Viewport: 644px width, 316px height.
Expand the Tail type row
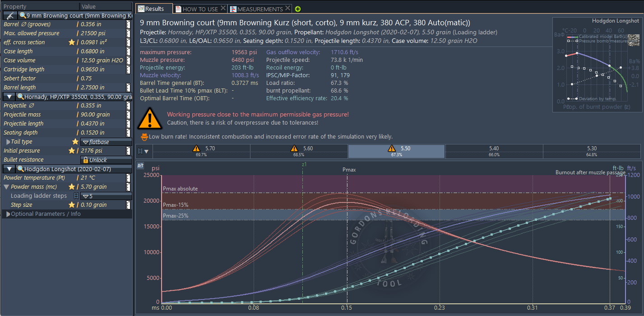coord(8,142)
